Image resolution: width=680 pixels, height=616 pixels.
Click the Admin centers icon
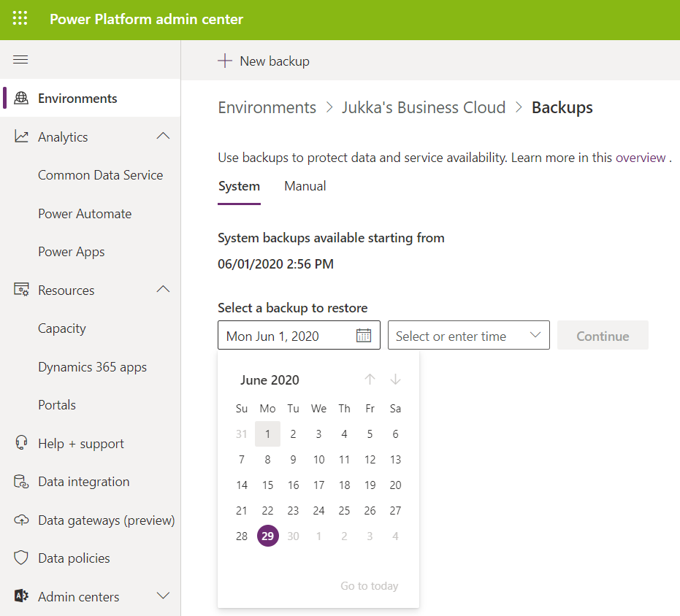click(x=21, y=596)
